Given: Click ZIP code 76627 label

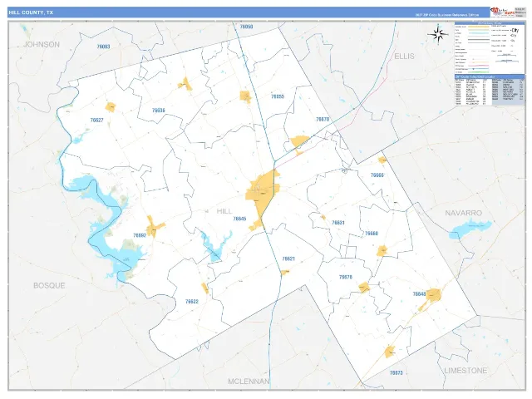Looking at the screenshot, I should 97,120.
